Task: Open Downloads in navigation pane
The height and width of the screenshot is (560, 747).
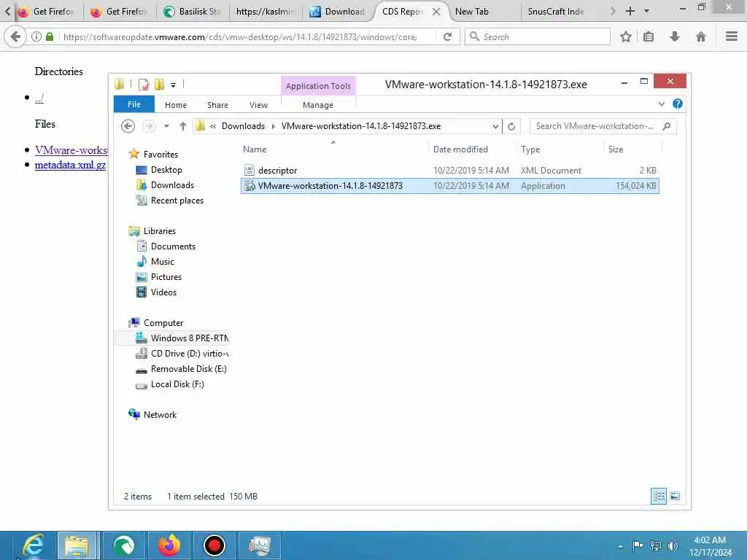Action: [172, 184]
